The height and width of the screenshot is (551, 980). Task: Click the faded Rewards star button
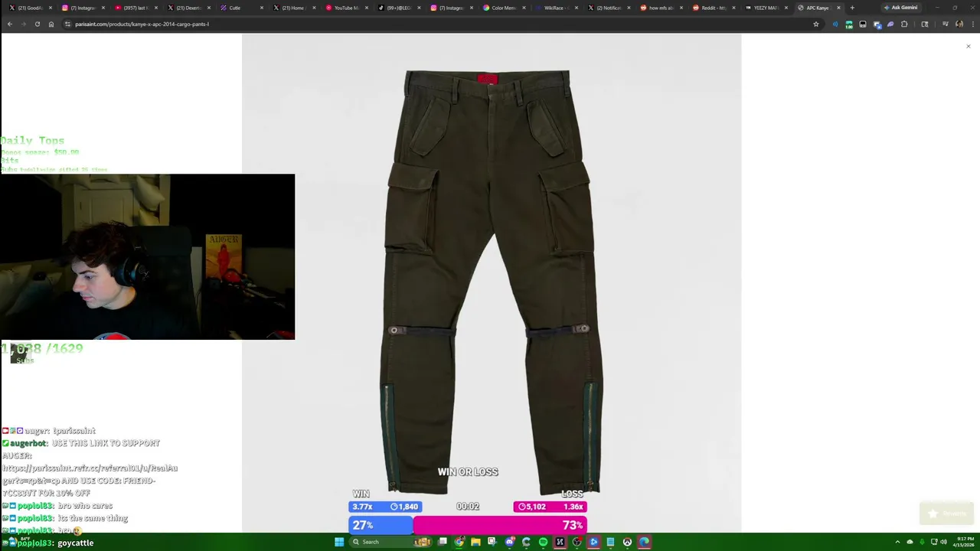coord(946,514)
